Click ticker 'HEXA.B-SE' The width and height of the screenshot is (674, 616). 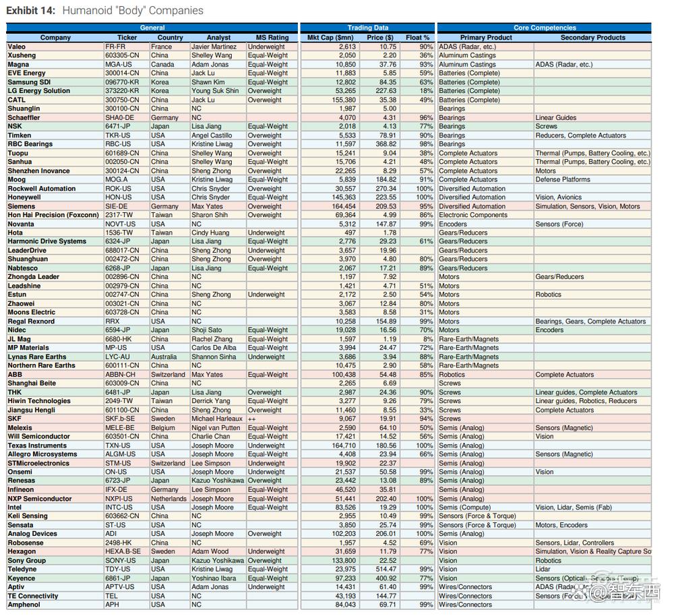point(123,551)
